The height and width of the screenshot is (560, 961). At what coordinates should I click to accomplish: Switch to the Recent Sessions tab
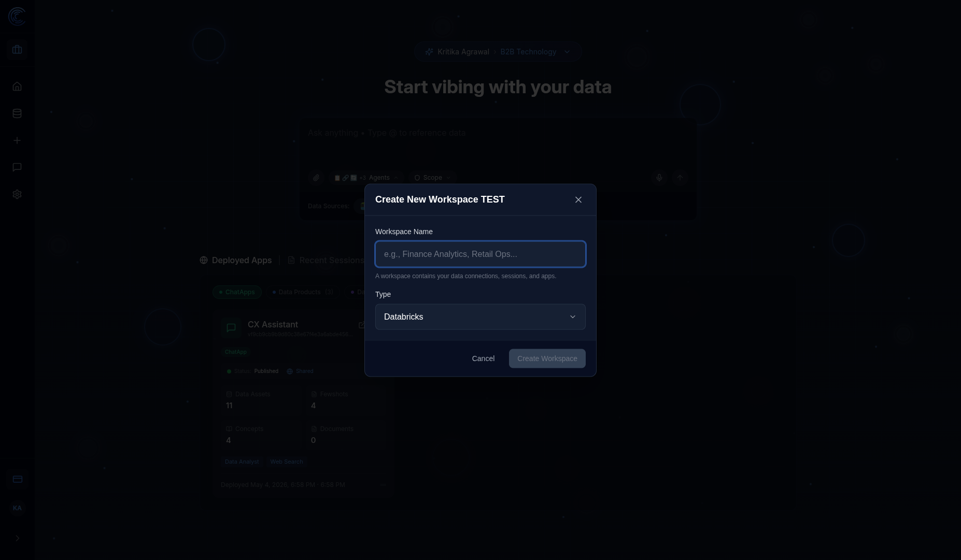point(327,261)
